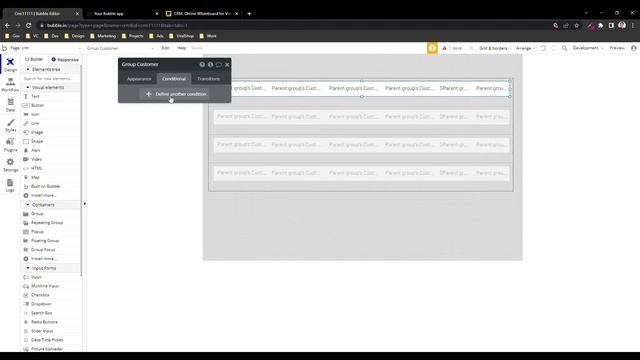The width and height of the screenshot is (640, 360).
Task: Click the redo arrow icon
Action: point(554,48)
